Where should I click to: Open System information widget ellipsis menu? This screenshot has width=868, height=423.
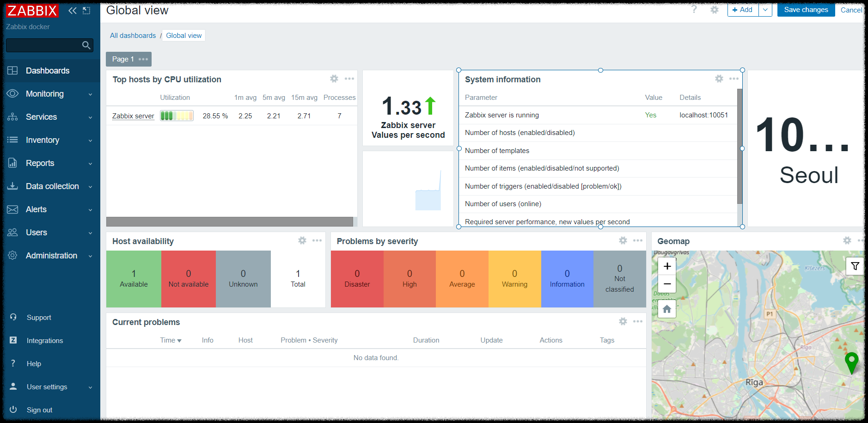tap(734, 79)
